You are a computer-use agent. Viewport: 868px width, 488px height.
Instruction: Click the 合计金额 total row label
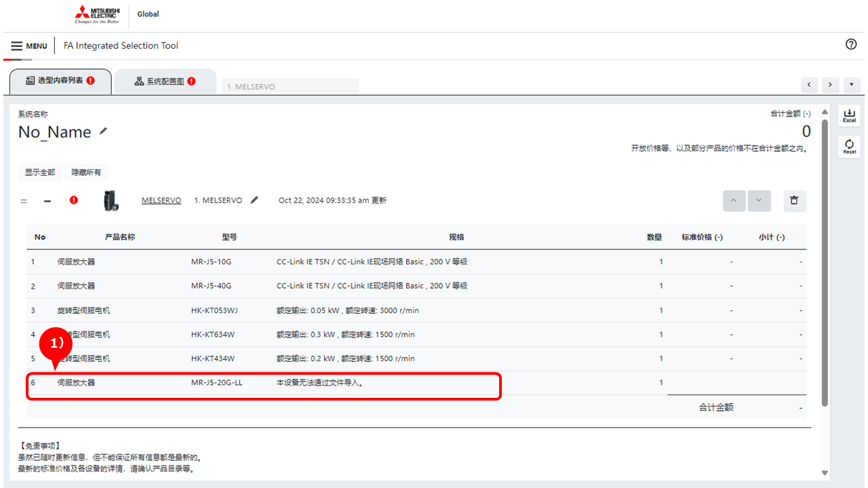pos(716,407)
